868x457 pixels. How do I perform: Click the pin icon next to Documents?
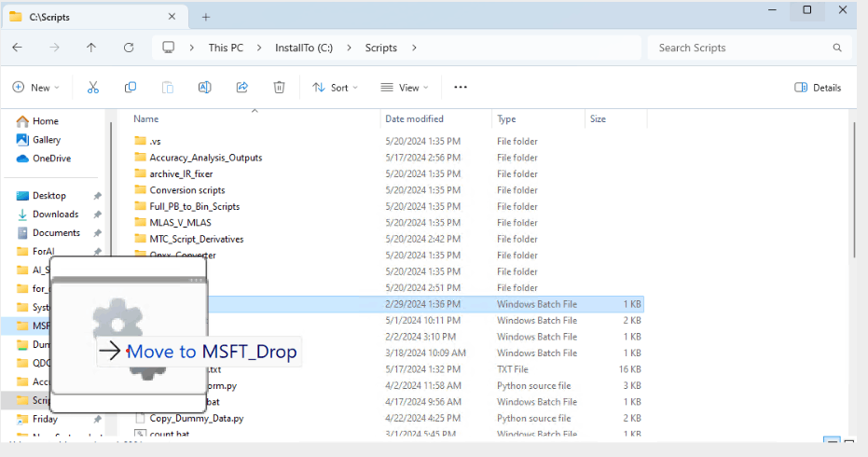tap(97, 233)
